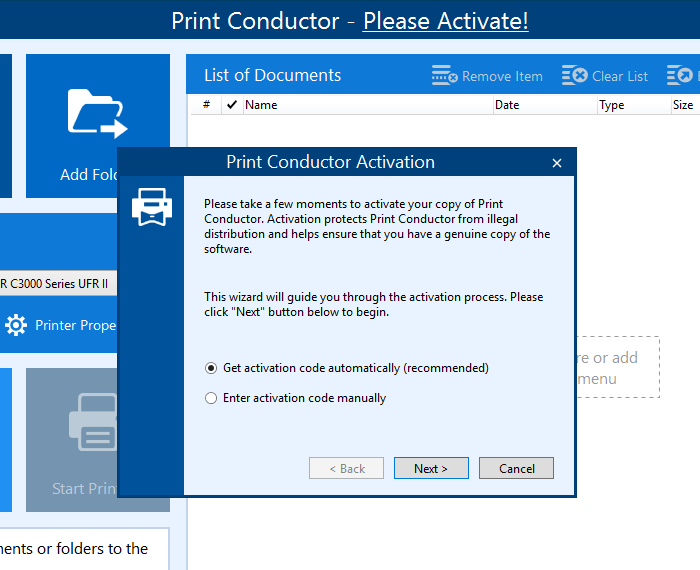Click the Please Activate! link in the title
The width and height of the screenshot is (700, 570).
(445, 21)
